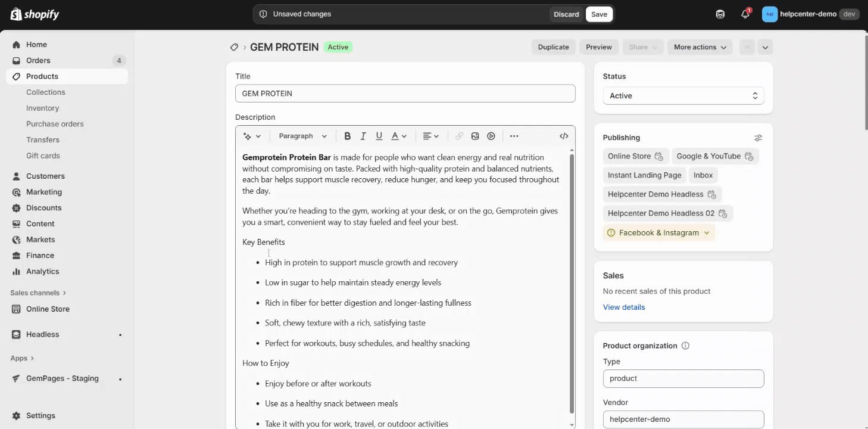Click the product Title input field
Viewport: 868px width, 429px height.
pyautogui.click(x=405, y=94)
